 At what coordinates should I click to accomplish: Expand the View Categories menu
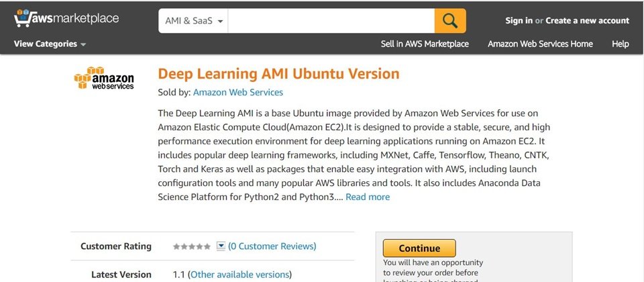pyautogui.click(x=50, y=44)
